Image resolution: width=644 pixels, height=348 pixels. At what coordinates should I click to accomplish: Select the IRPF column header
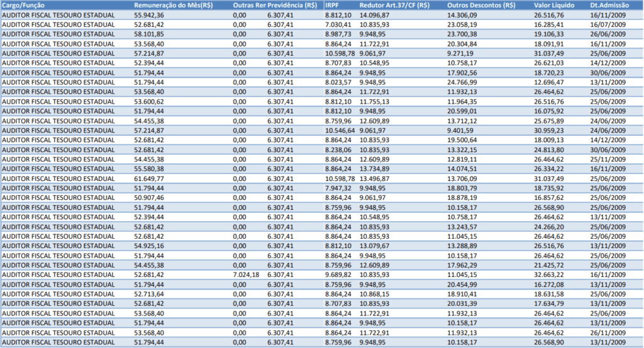(333, 5)
